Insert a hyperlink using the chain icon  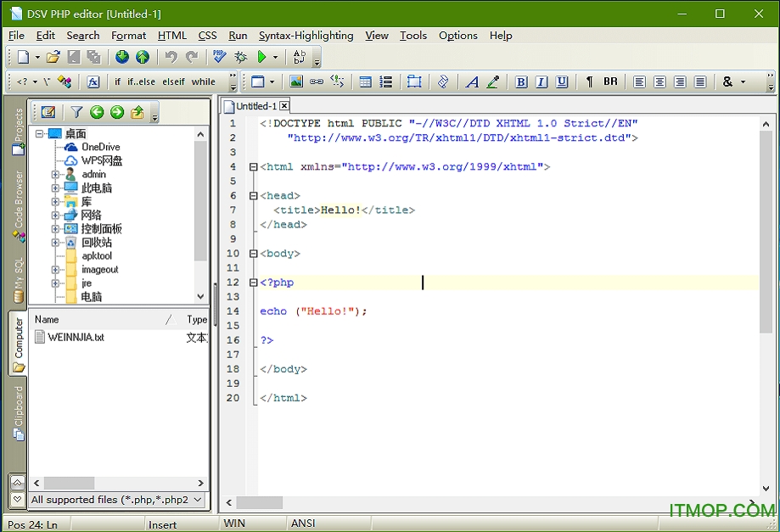tap(316, 81)
